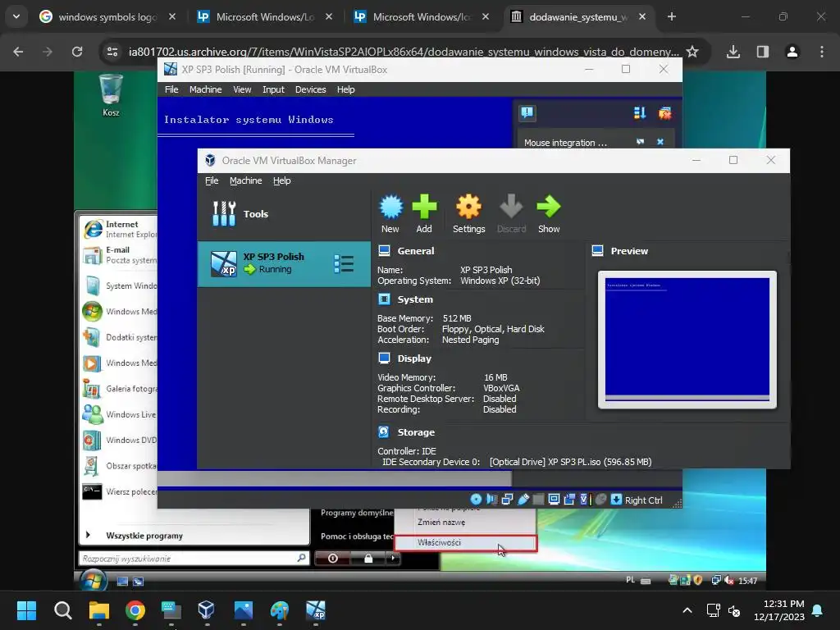Expand hidden tray icons chevron on taskbar
Viewport: 840px width, 630px height.
[x=687, y=610]
